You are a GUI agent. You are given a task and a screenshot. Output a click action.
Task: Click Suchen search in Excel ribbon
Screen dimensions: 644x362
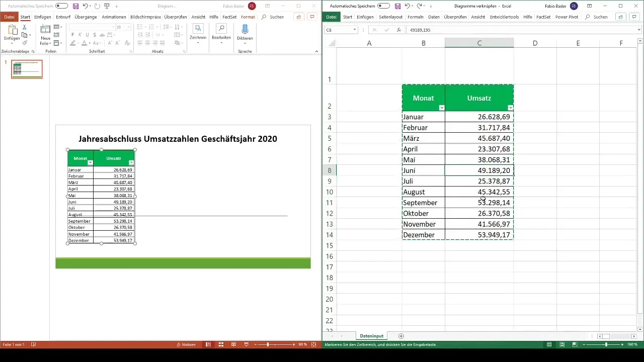597,17
